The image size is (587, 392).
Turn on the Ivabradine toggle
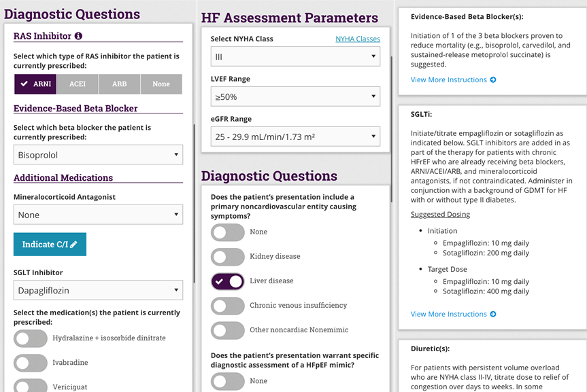pyautogui.click(x=31, y=363)
